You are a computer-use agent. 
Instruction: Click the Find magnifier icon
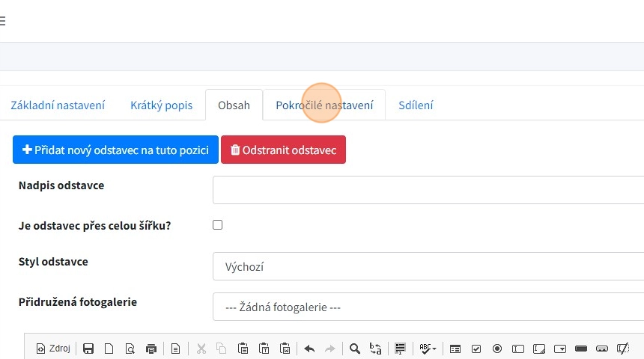tap(355, 349)
